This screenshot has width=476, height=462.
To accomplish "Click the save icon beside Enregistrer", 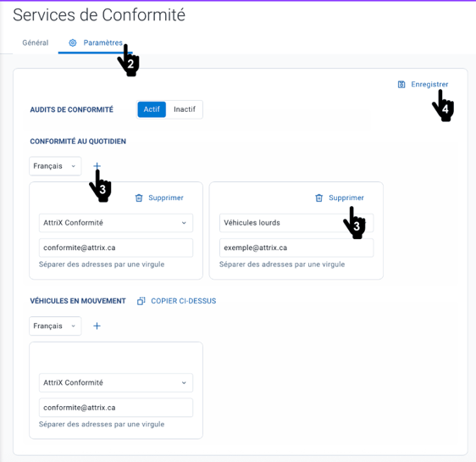I will [x=401, y=85].
